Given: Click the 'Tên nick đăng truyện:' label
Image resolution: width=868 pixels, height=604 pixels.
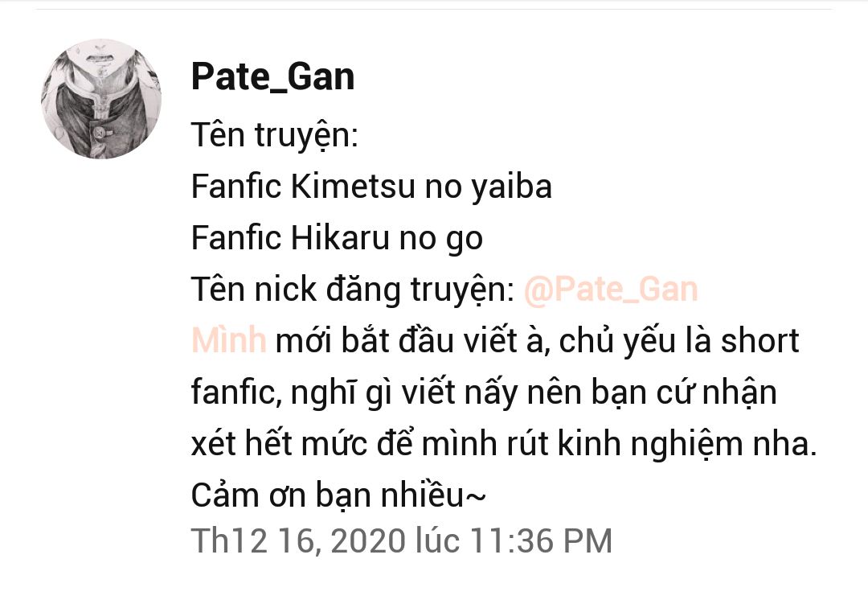Looking at the screenshot, I should click(353, 290).
